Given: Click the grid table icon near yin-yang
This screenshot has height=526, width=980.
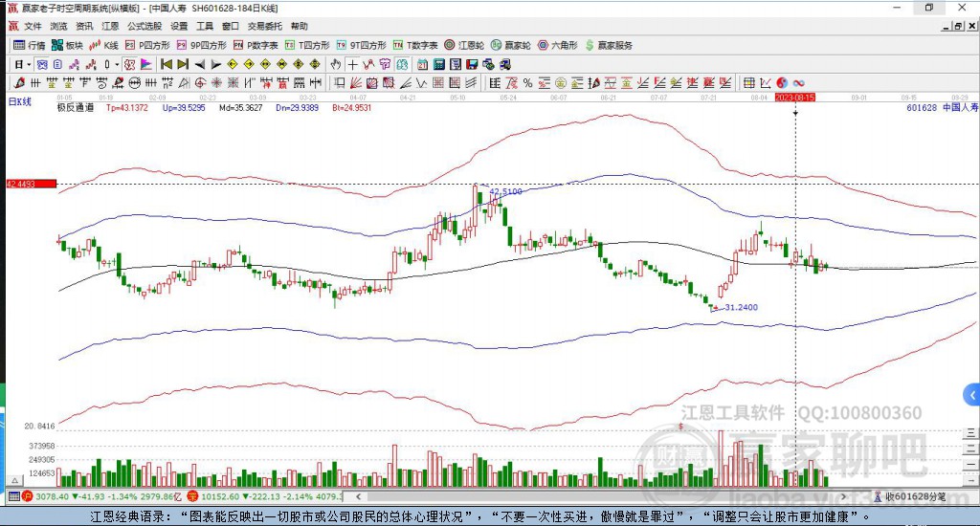Looking at the screenshot, I should tap(748, 82).
